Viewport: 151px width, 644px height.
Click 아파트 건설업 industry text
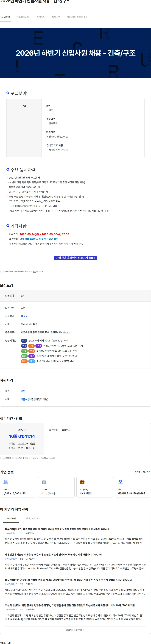(x=85, y=494)
